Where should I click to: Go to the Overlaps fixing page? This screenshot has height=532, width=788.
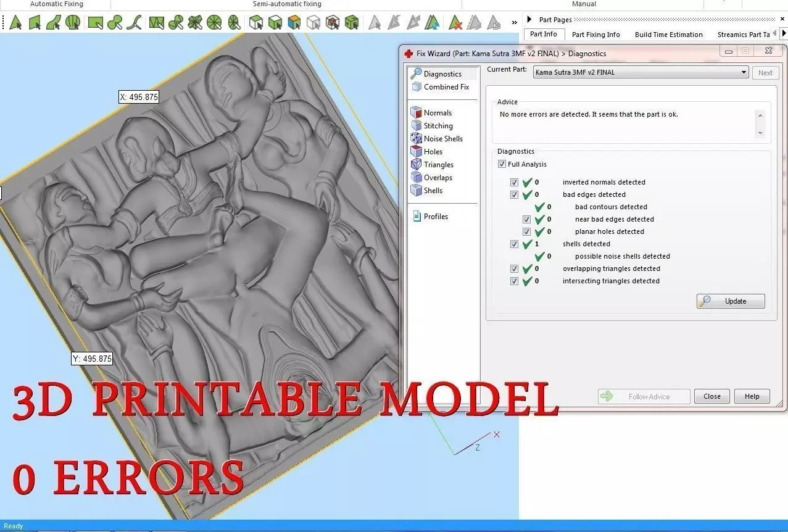431,178
